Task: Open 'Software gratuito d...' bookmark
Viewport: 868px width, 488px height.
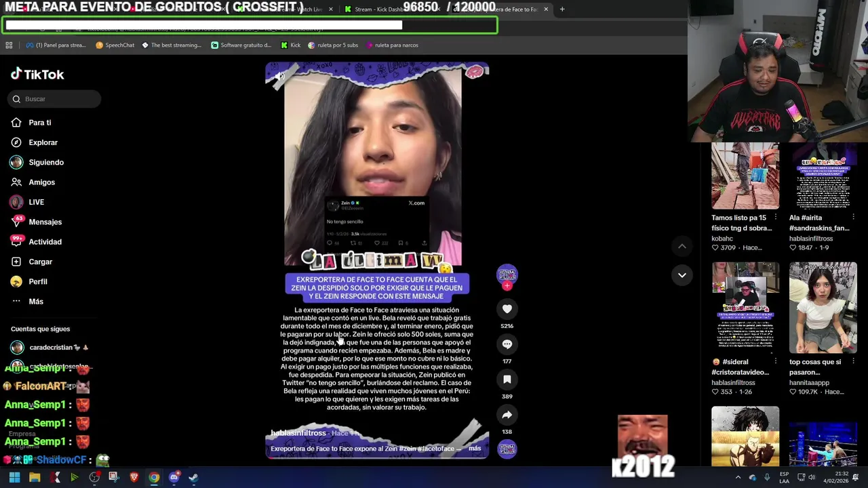Action: click(x=241, y=45)
